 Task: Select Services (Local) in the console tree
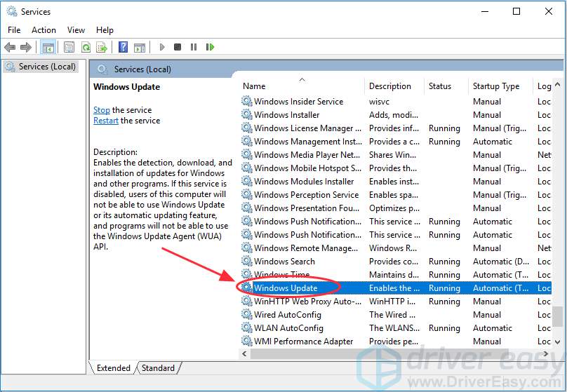pyautogui.click(x=47, y=67)
